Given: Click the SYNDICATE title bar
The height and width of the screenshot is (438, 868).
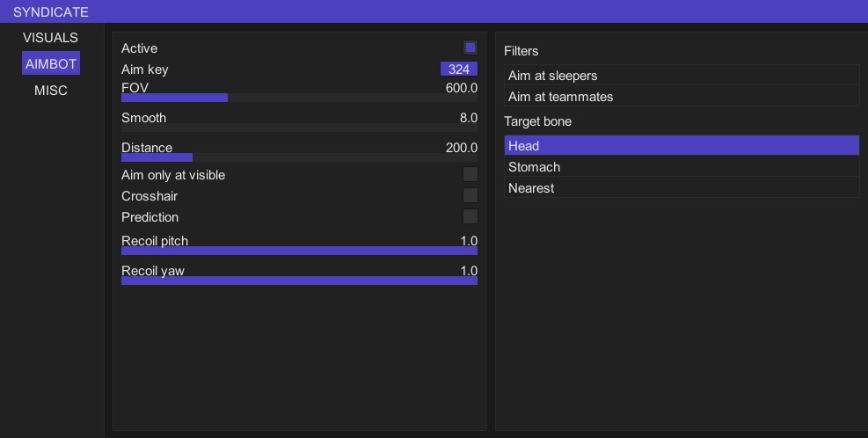Looking at the screenshot, I should pos(434,12).
